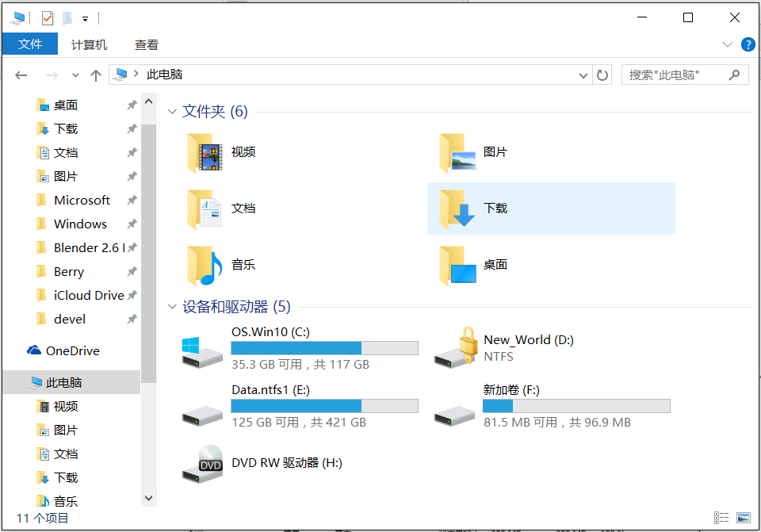761x532 pixels.
Task: Open the DVD RW drive (H:)
Action: [x=201, y=464]
